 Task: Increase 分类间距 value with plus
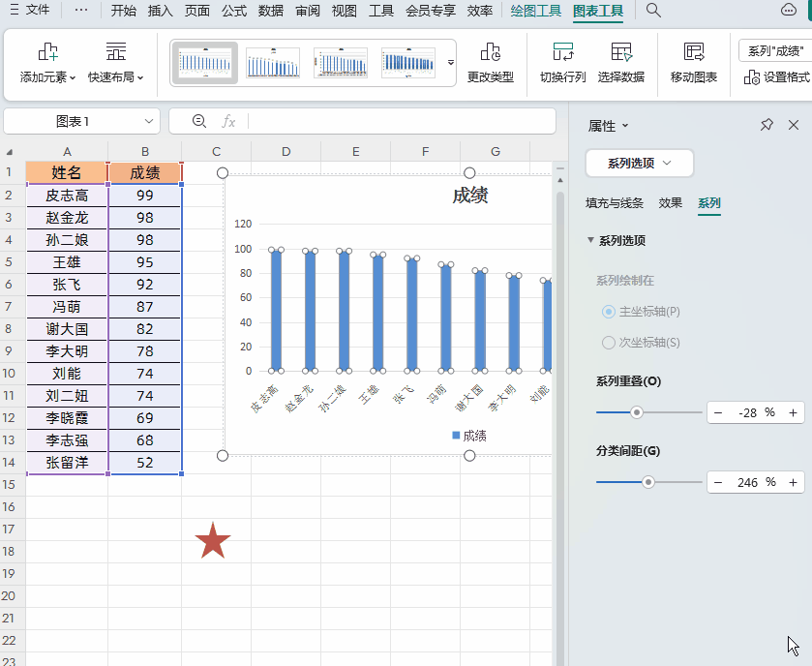point(793,483)
